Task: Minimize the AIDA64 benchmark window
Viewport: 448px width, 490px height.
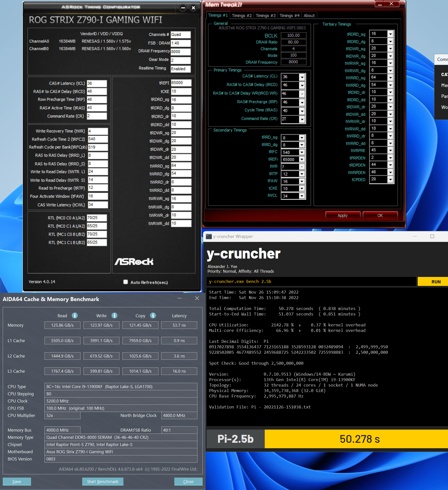Action: 180,298
